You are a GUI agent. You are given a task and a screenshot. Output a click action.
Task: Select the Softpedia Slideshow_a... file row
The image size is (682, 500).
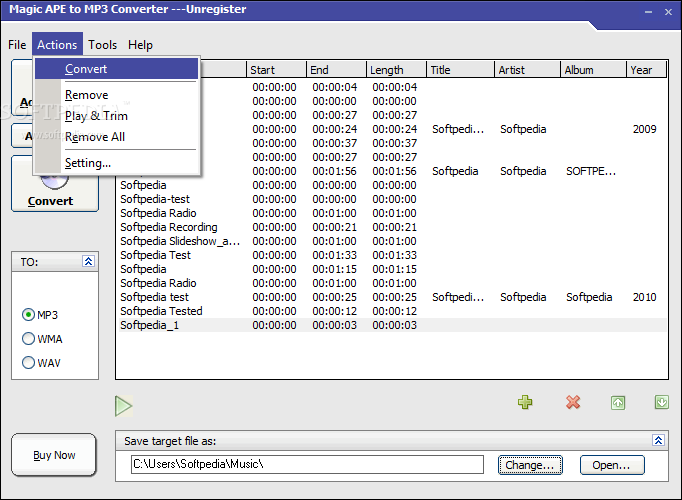(392, 241)
